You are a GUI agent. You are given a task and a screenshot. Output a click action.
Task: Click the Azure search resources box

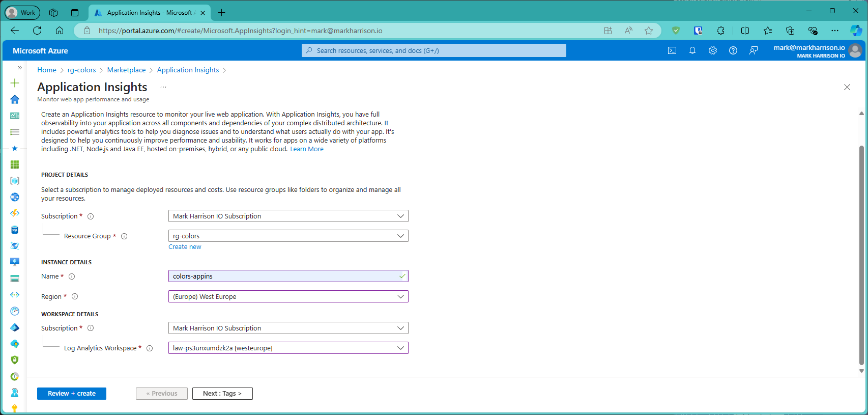coord(434,50)
